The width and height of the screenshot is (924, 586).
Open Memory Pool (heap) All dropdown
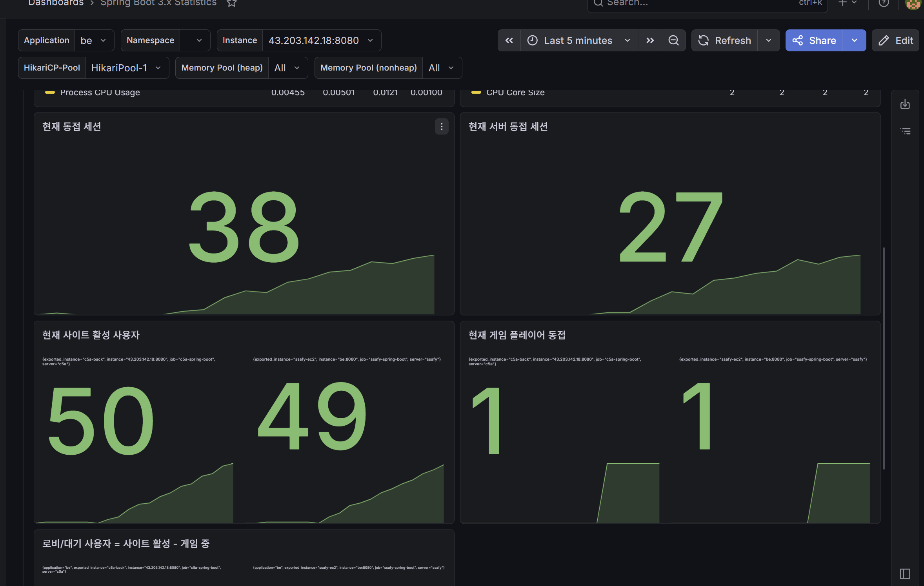pos(288,68)
